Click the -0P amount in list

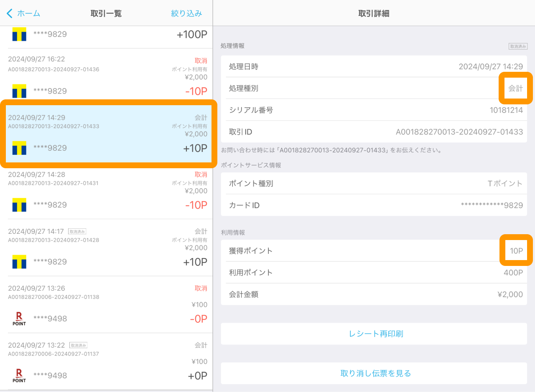pyautogui.click(x=198, y=319)
